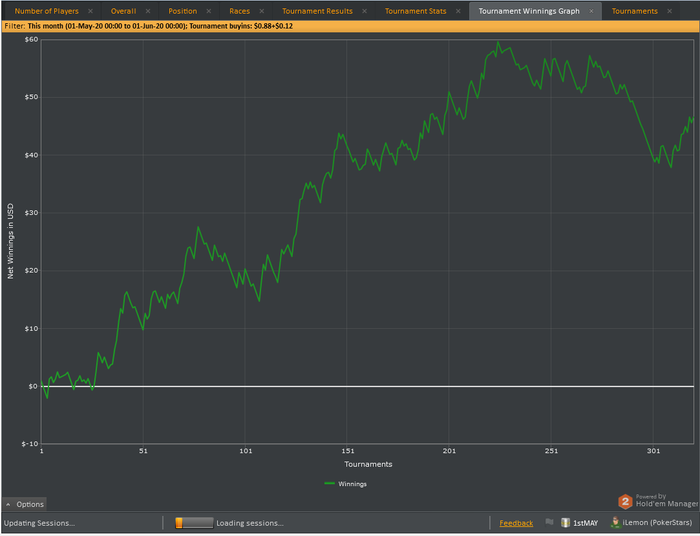Click the iLemon player avatar icon
The width and height of the screenshot is (700, 536).
[616, 523]
